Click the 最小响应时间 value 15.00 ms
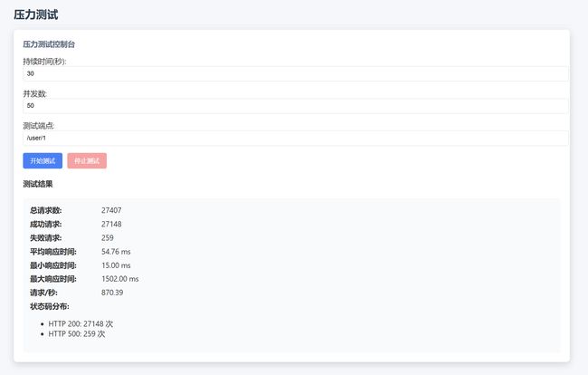This screenshot has width=588, height=375. 116,265
